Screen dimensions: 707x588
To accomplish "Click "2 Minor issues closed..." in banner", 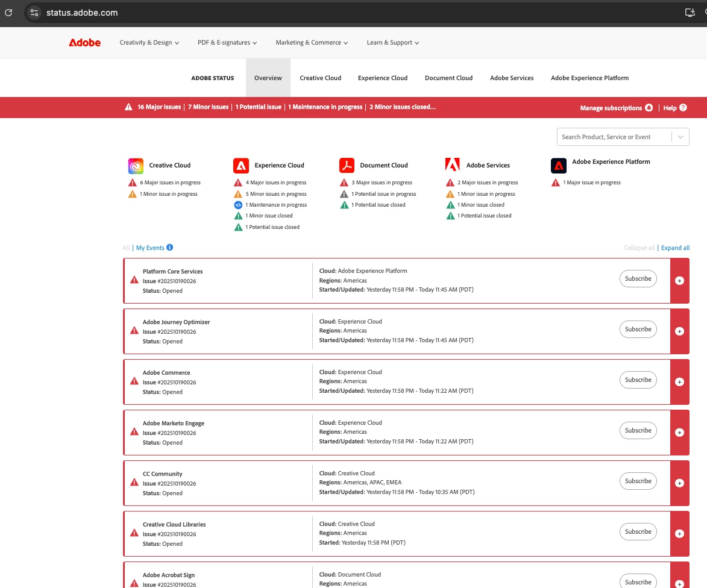I will pyautogui.click(x=403, y=107).
